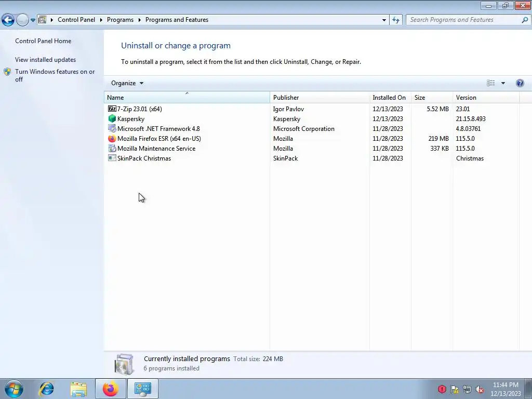Select the SkinPack Christmas icon
Viewport: 532px width, 399px height.
[112, 158]
